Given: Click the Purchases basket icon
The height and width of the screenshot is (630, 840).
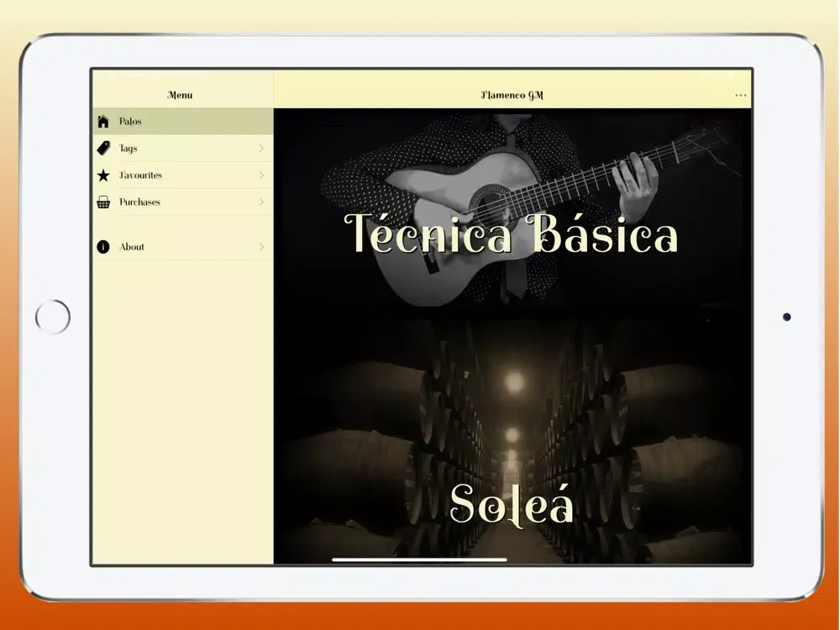Looking at the screenshot, I should pyautogui.click(x=103, y=202).
